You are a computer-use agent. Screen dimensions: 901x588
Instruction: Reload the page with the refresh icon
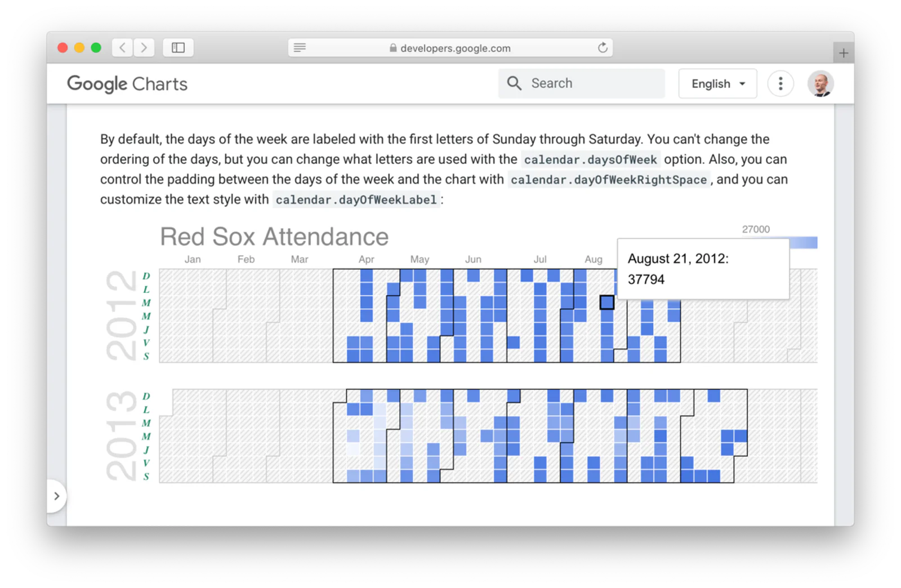(x=603, y=48)
